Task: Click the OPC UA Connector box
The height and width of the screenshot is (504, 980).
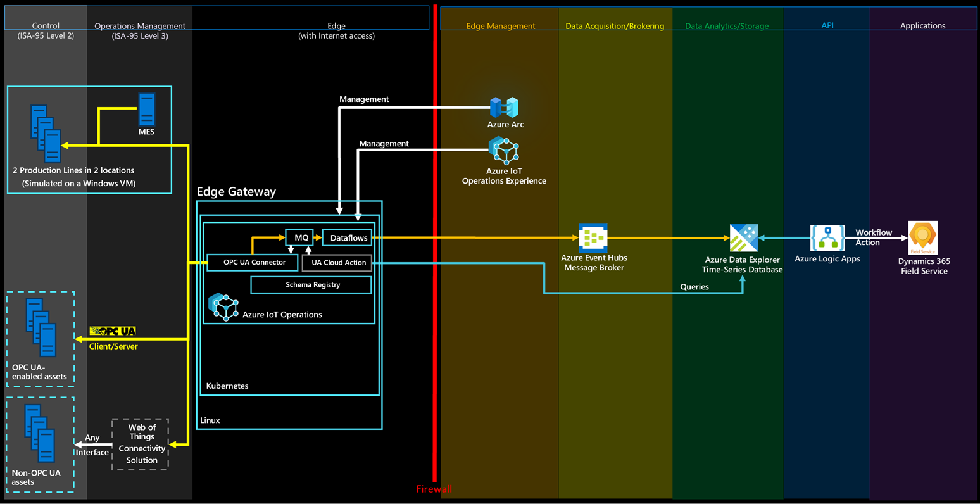Action: point(253,262)
